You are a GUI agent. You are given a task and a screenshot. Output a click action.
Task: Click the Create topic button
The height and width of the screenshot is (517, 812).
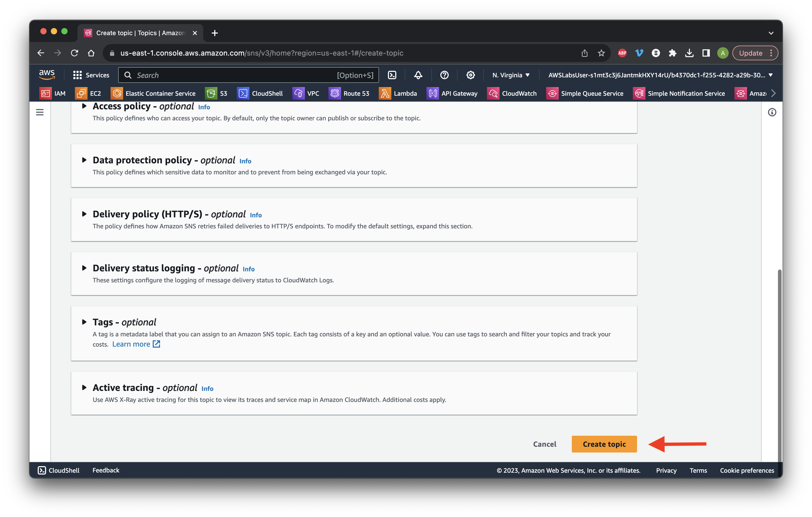click(604, 444)
